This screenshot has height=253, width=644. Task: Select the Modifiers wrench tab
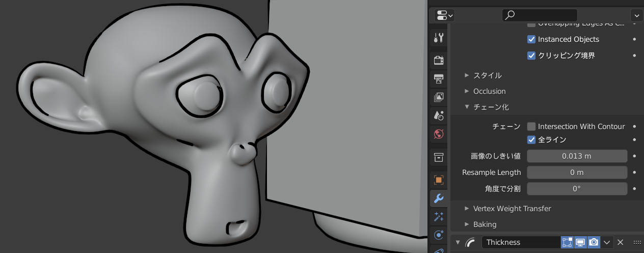coord(439,198)
